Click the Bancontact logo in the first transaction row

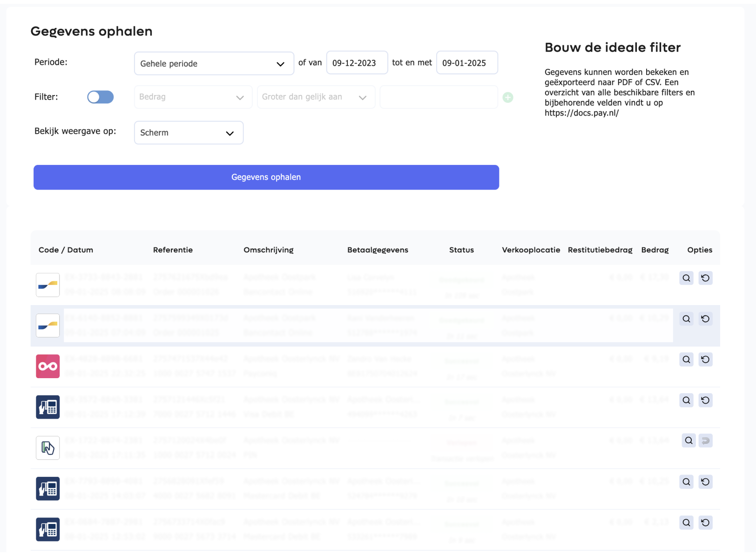click(x=48, y=285)
